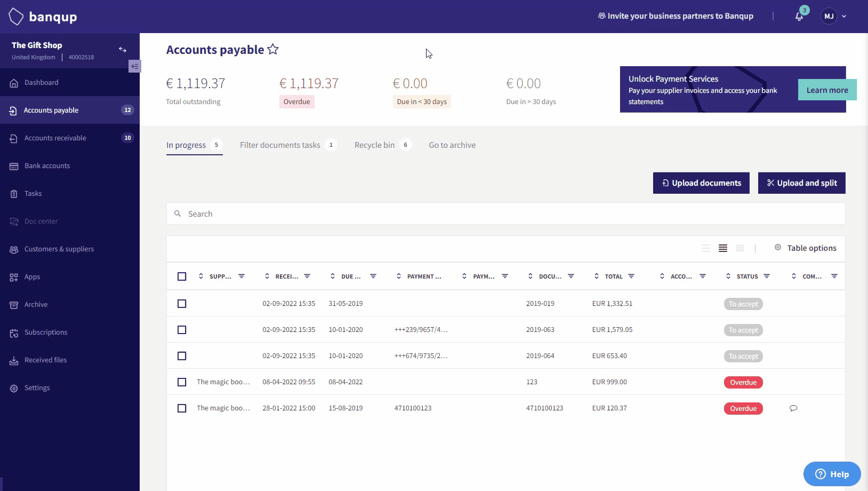Sort by the PAYM... column arrows
Image resolution: width=868 pixels, height=491 pixels.
click(464, 276)
